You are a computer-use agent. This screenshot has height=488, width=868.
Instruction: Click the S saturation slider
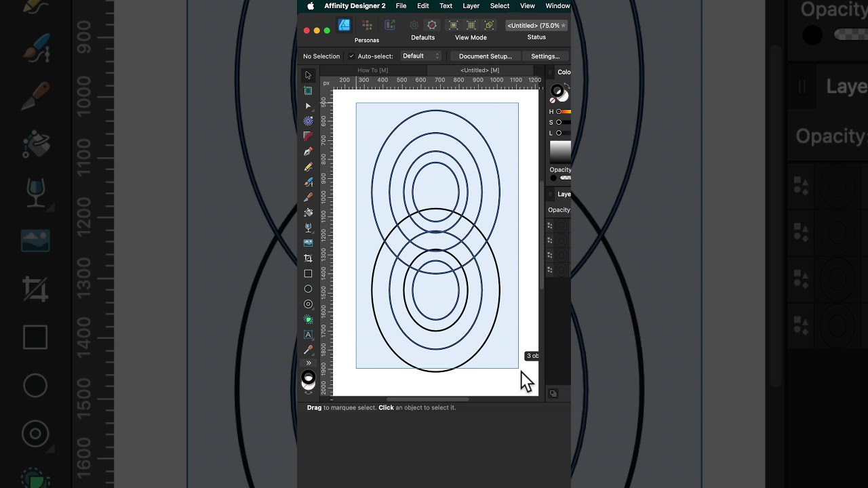[x=564, y=122]
